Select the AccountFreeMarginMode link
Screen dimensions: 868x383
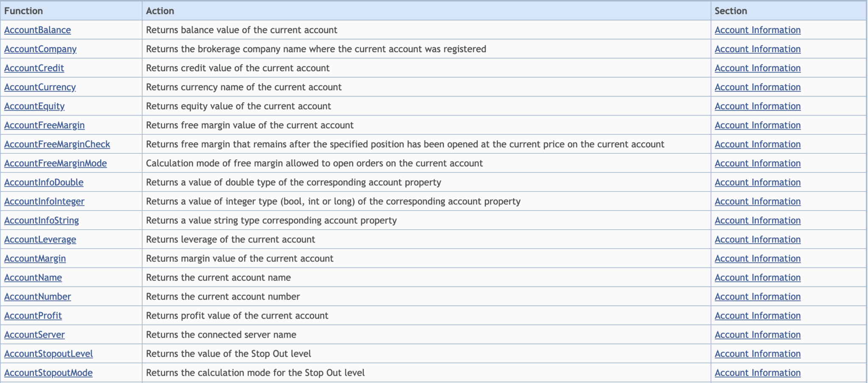pyautogui.click(x=55, y=164)
